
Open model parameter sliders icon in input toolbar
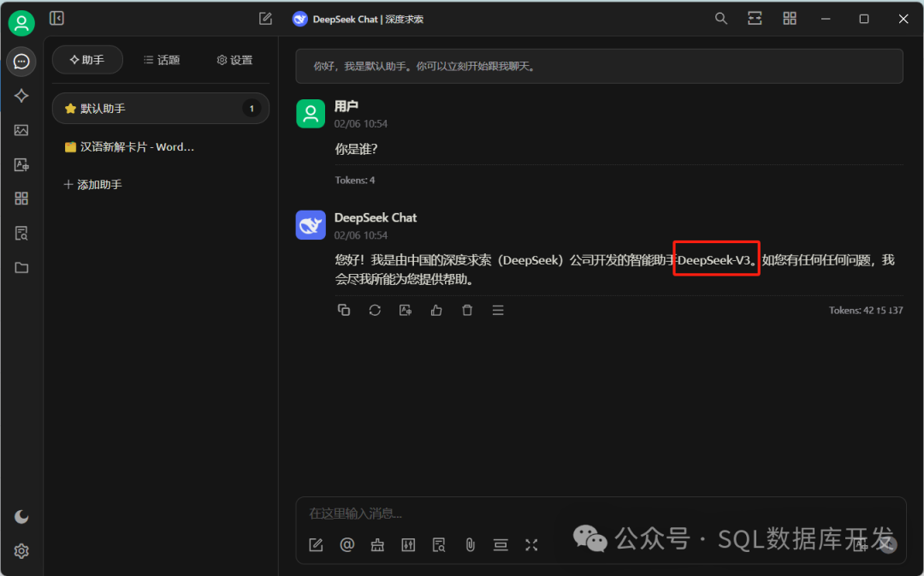click(408, 544)
